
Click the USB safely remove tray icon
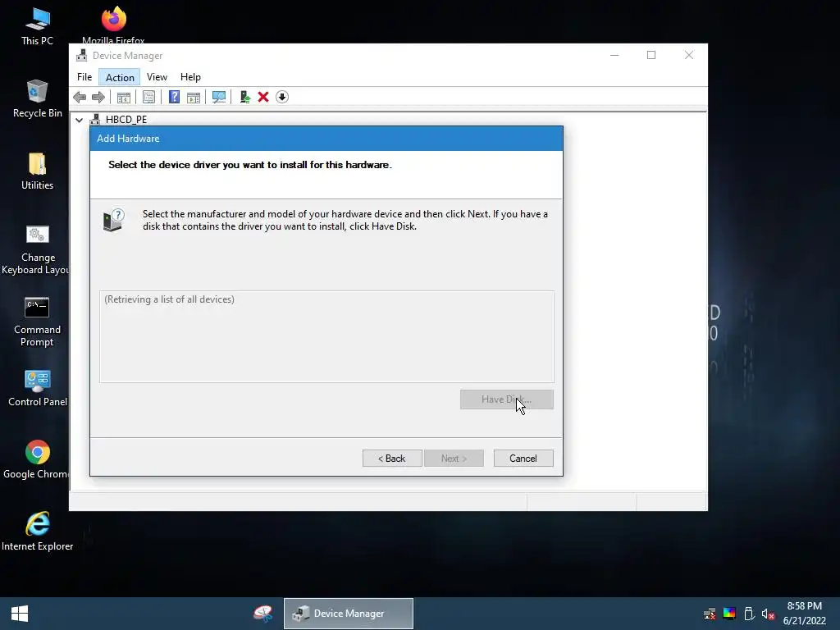(x=749, y=614)
